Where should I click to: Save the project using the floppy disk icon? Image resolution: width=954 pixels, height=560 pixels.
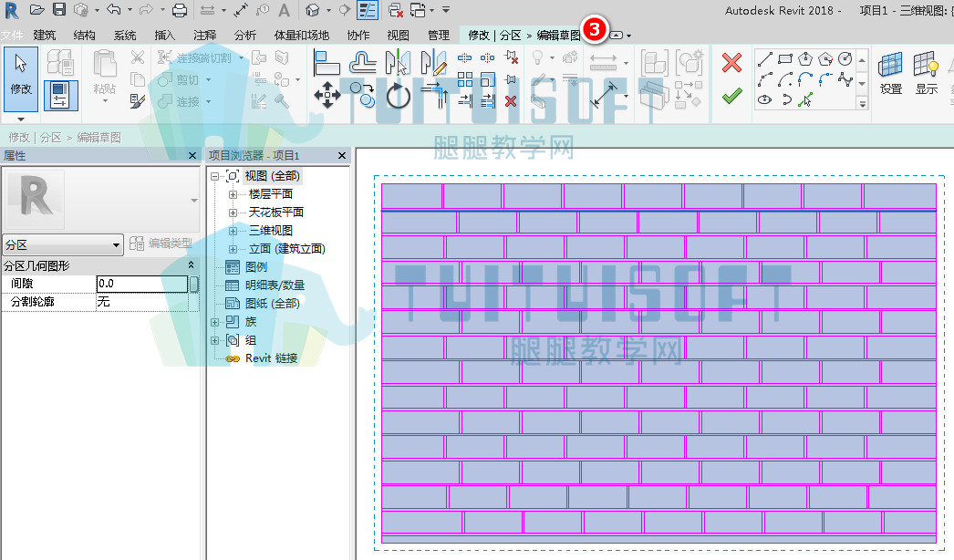click(59, 10)
